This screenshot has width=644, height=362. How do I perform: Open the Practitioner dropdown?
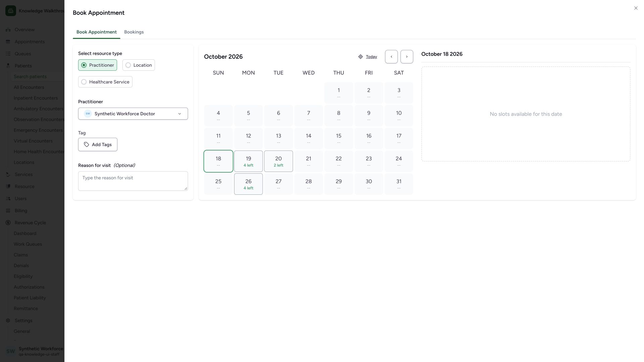(133, 114)
